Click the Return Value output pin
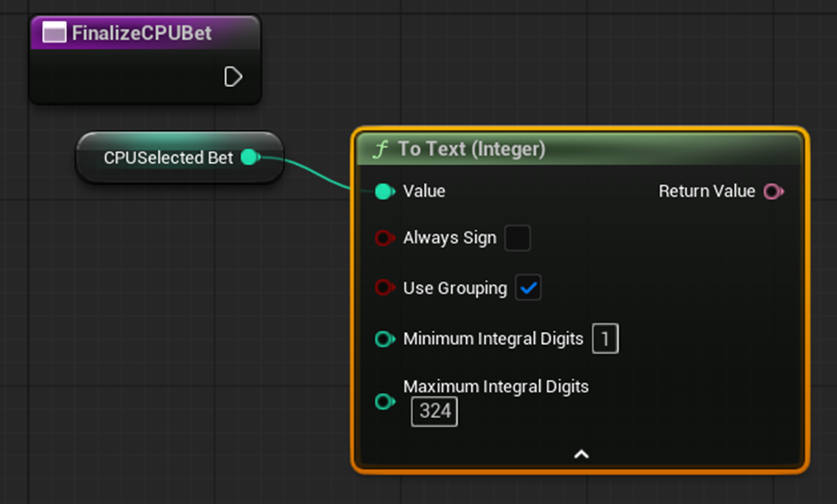Image resolution: width=837 pixels, height=504 pixels. click(x=772, y=192)
